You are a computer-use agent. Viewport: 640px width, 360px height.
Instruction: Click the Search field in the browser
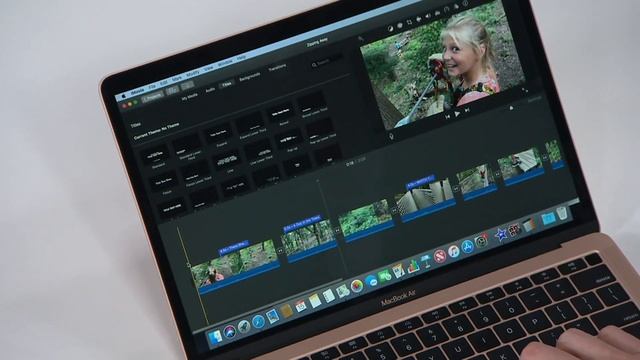[x=327, y=62]
